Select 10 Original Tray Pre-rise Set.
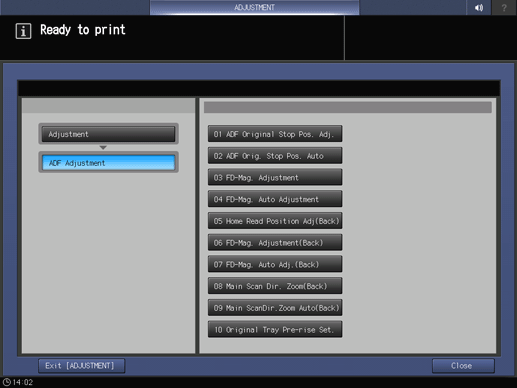The image size is (517, 388). pyautogui.click(x=275, y=329)
